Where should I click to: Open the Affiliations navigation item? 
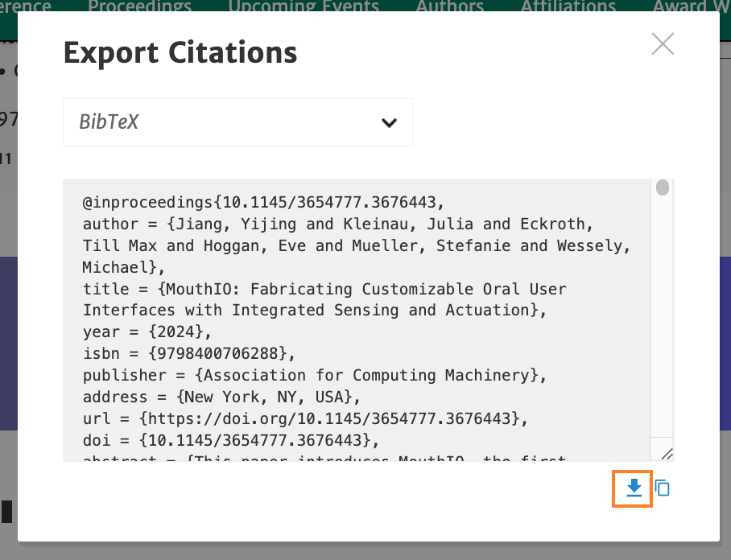[568, 6]
